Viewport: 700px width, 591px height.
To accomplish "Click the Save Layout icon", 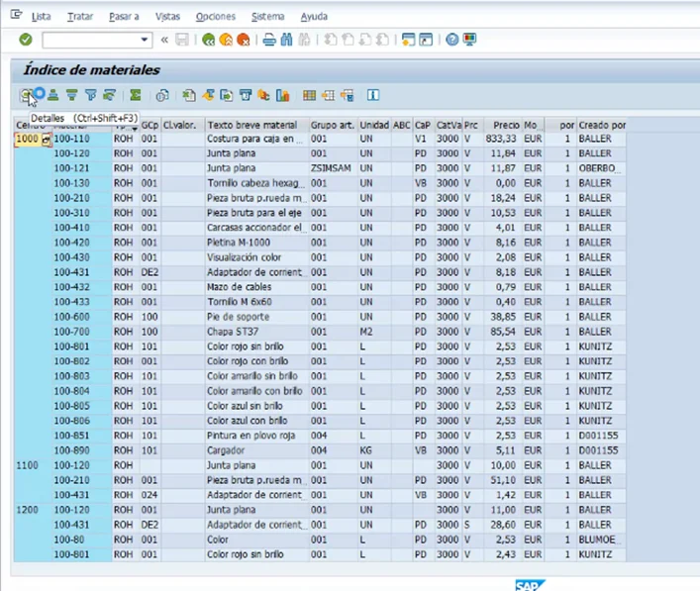I will tap(347, 95).
